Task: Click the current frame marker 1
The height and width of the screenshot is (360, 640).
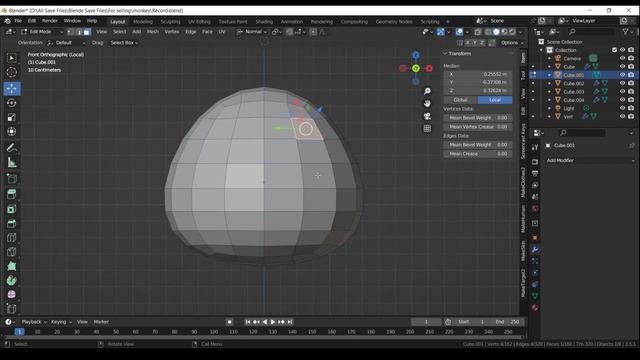Action: click(x=19, y=332)
